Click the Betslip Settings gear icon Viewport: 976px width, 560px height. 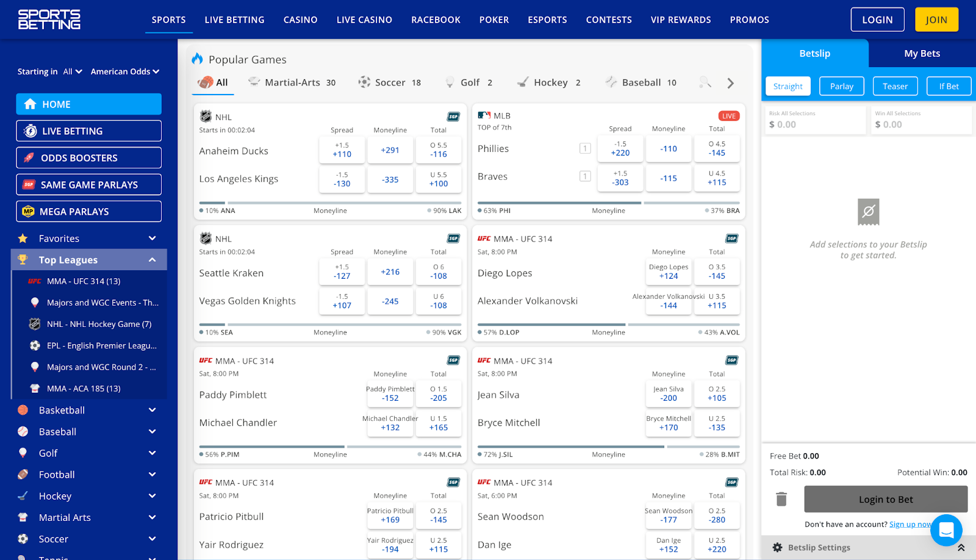click(777, 548)
